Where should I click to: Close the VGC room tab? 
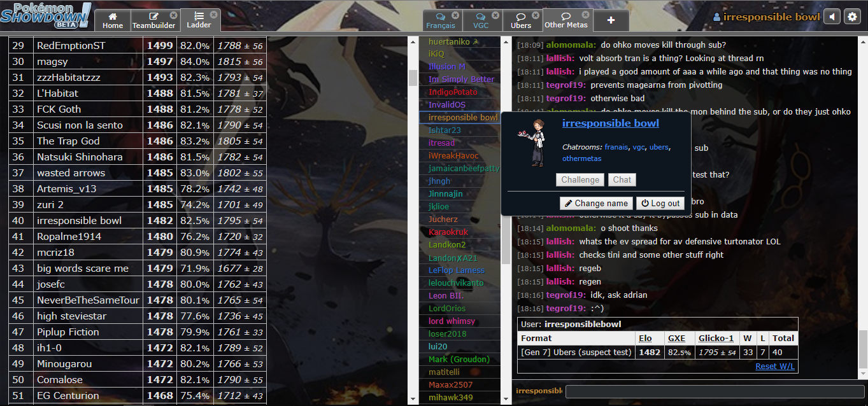496,15
